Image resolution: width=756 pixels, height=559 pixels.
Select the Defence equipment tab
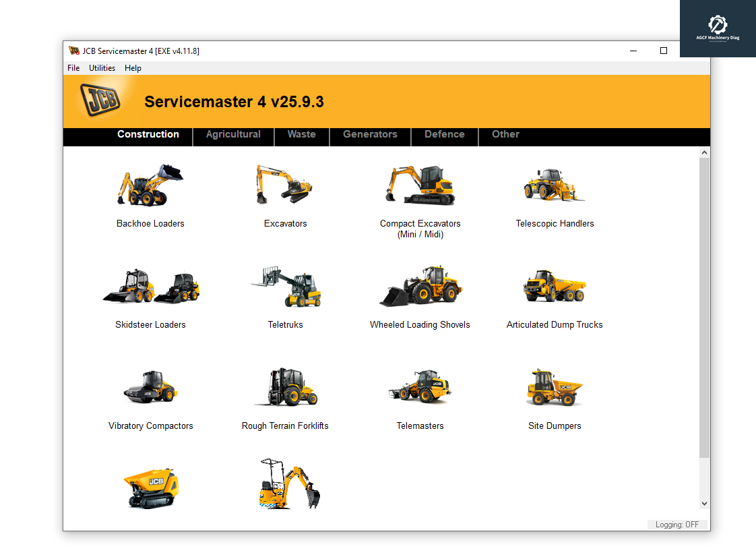coord(444,134)
